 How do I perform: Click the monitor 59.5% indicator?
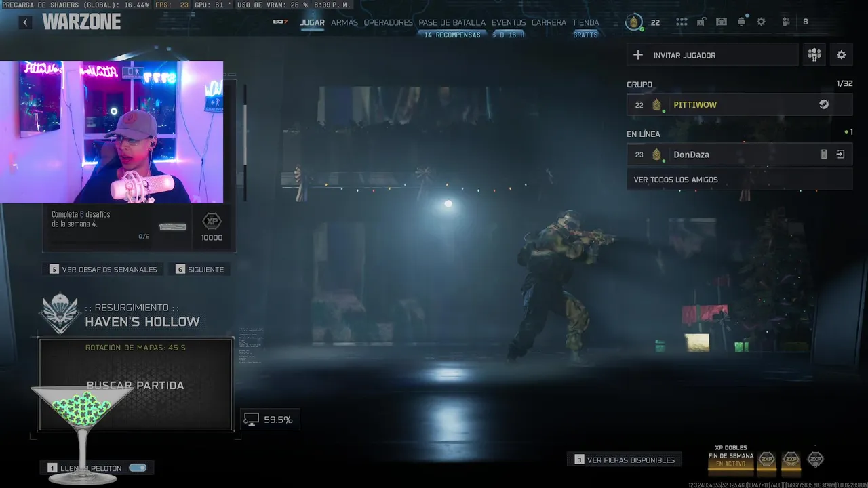pyautogui.click(x=269, y=420)
